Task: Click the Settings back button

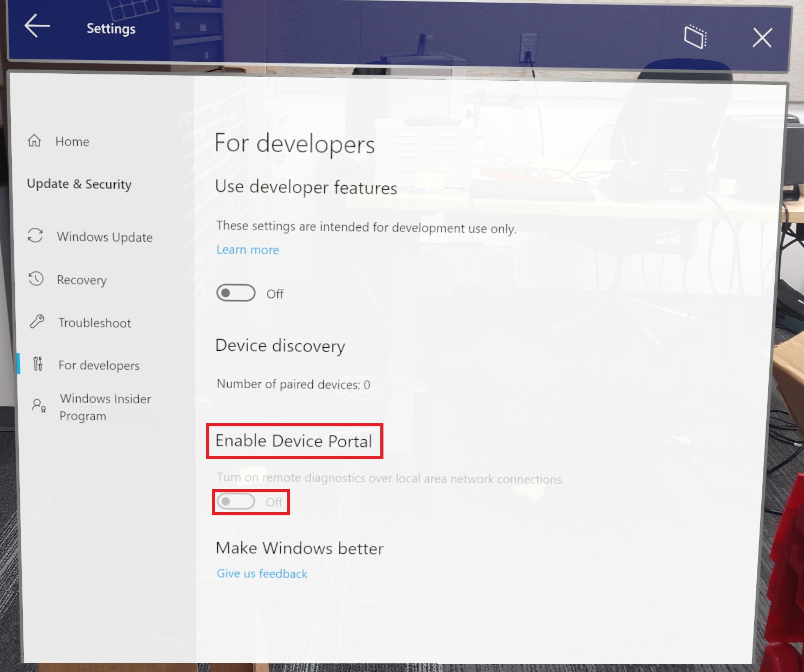Action: [x=37, y=27]
